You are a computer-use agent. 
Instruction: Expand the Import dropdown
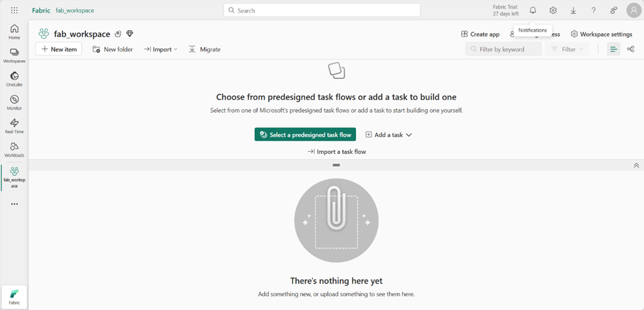coord(161,49)
